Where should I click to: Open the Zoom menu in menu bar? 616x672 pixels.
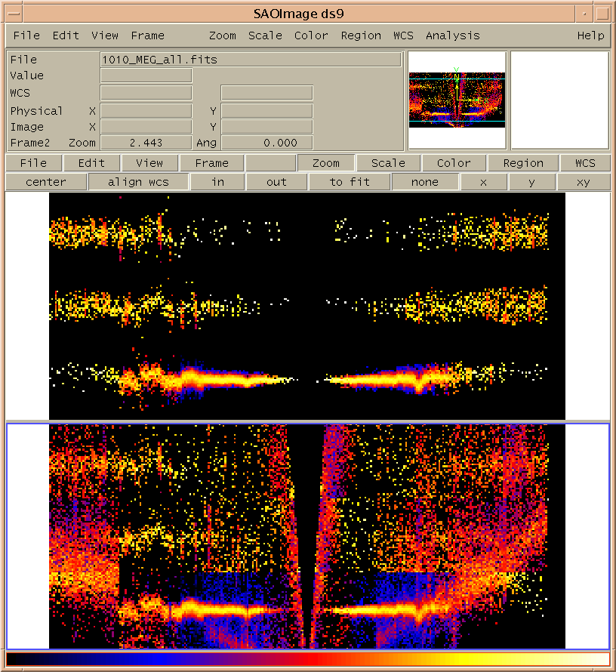[x=223, y=35]
